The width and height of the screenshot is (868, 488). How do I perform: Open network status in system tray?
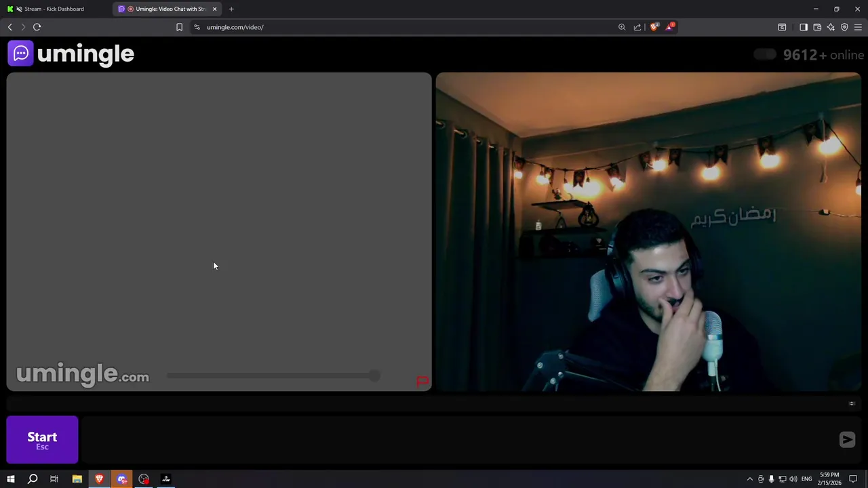[783, 479]
